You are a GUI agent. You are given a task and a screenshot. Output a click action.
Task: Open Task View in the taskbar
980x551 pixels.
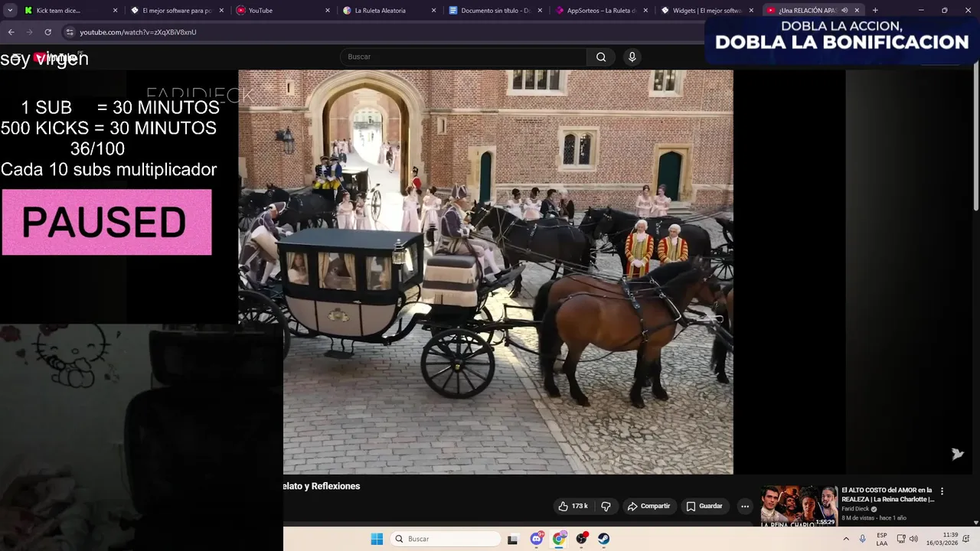coord(513,539)
